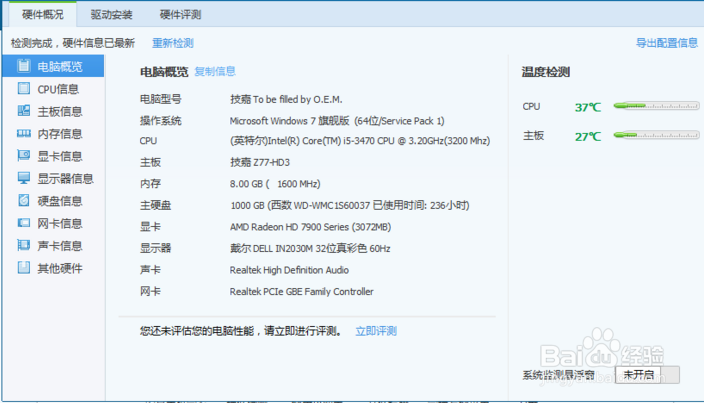
Task: Click the AMD Radeon HD 7900 Series text
Action: point(311,227)
